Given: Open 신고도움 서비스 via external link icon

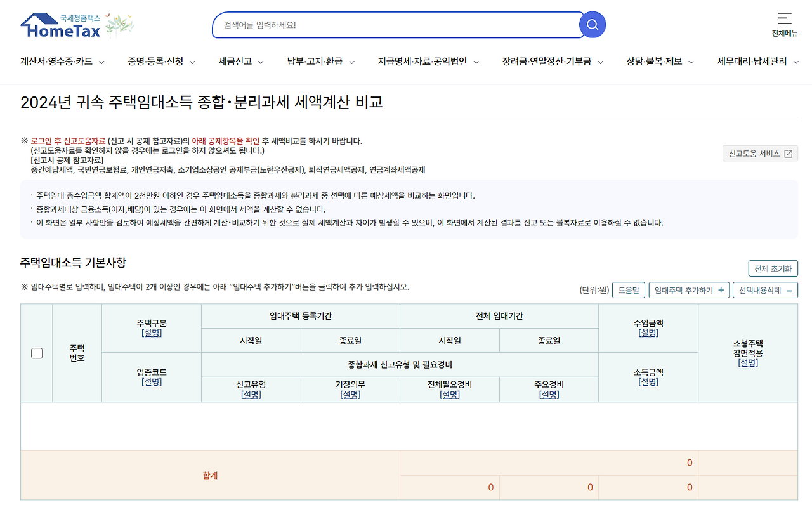Looking at the screenshot, I should point(788,153).
